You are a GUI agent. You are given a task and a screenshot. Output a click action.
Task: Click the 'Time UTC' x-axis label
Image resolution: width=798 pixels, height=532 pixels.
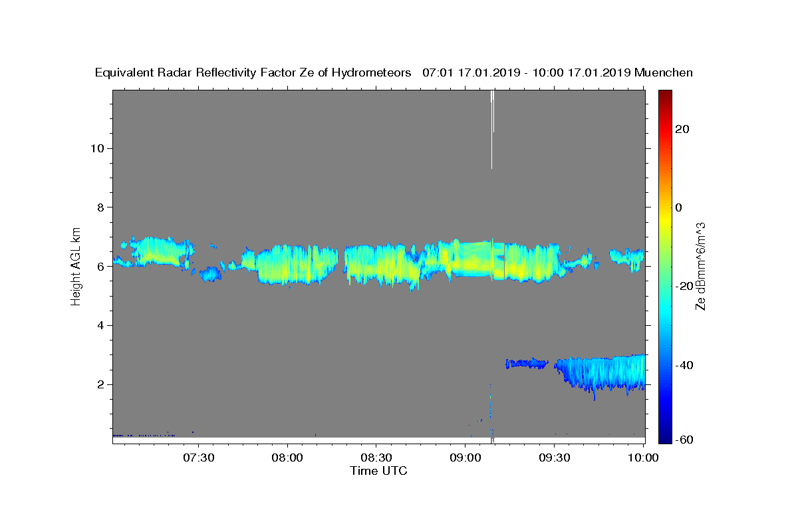point(378,471)
